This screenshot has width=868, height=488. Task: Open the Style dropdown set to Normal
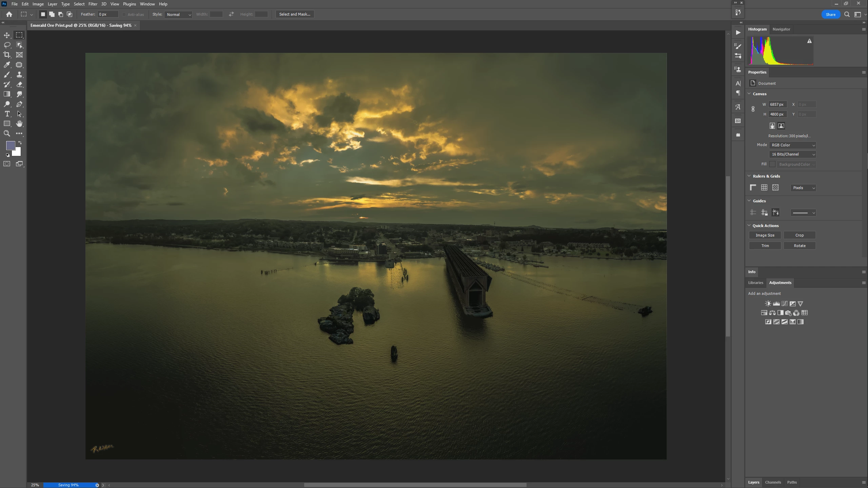[x=178, y=15]
